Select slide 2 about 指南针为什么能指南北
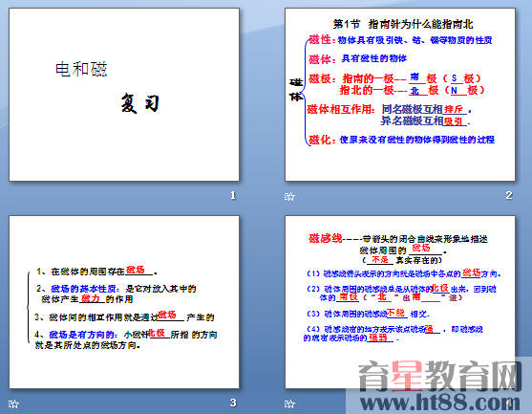This screenshot has width=532, height=414. click(400, 95)
